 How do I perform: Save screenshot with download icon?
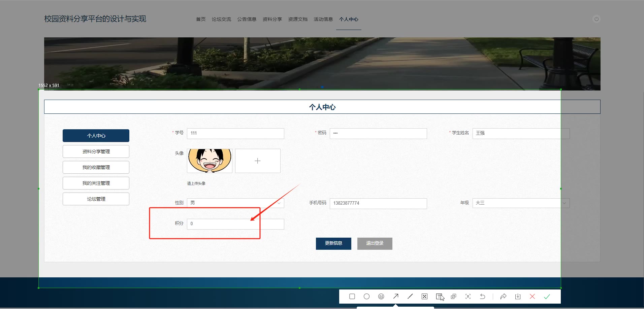coord(518,297)
